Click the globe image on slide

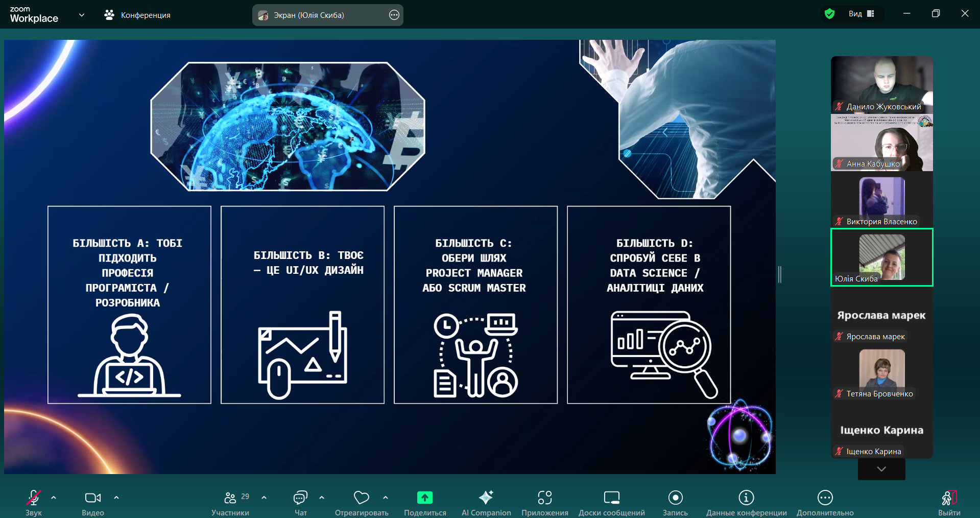pyautogui.click(x=288, y=126)
